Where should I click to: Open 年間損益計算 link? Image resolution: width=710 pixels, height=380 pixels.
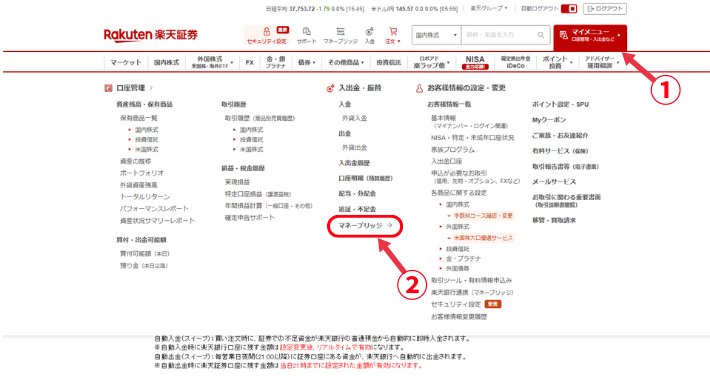pos(269,206)
